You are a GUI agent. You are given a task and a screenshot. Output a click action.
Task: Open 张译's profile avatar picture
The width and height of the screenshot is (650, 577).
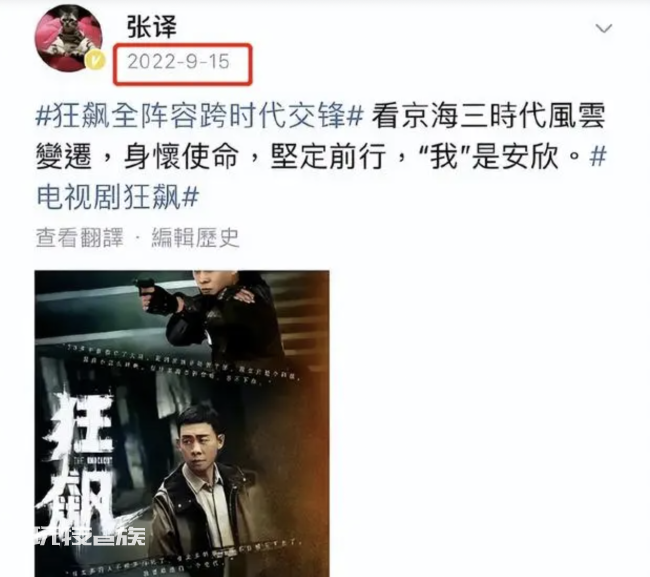[69, 38]
